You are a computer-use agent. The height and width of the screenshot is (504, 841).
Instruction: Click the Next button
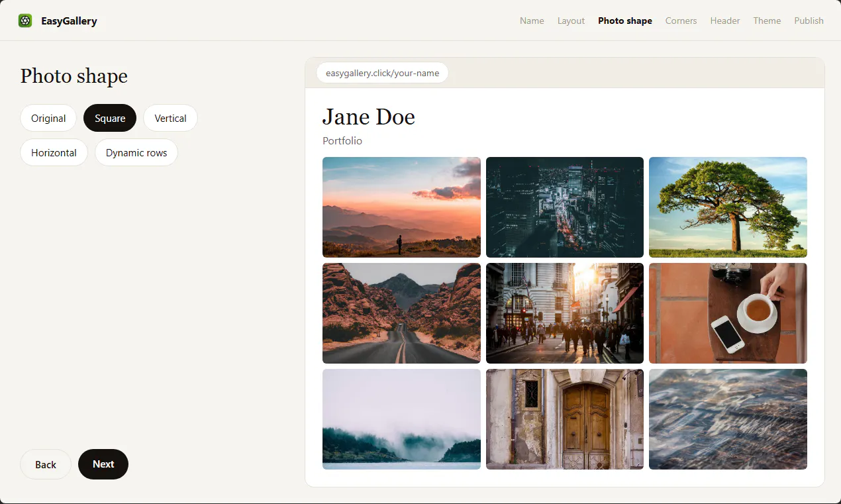[103, 464]
